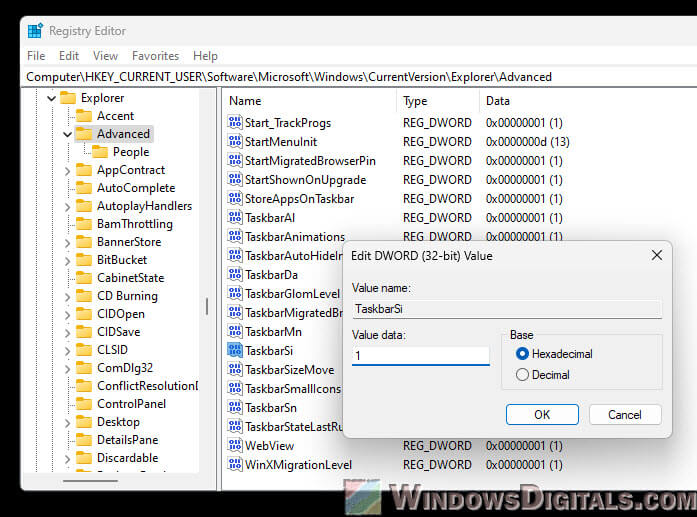
Task: Expand the BannerStore key
Action: pyautogui.click(x=68, y=243)
